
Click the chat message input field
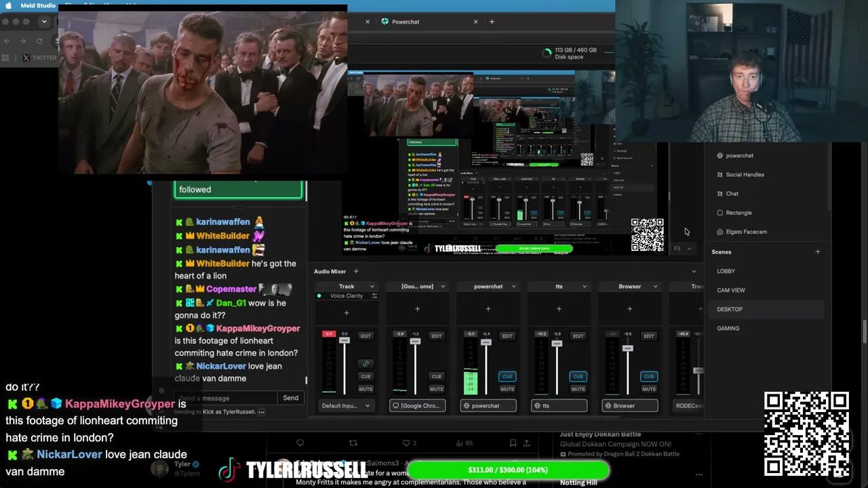pos(225,399)
